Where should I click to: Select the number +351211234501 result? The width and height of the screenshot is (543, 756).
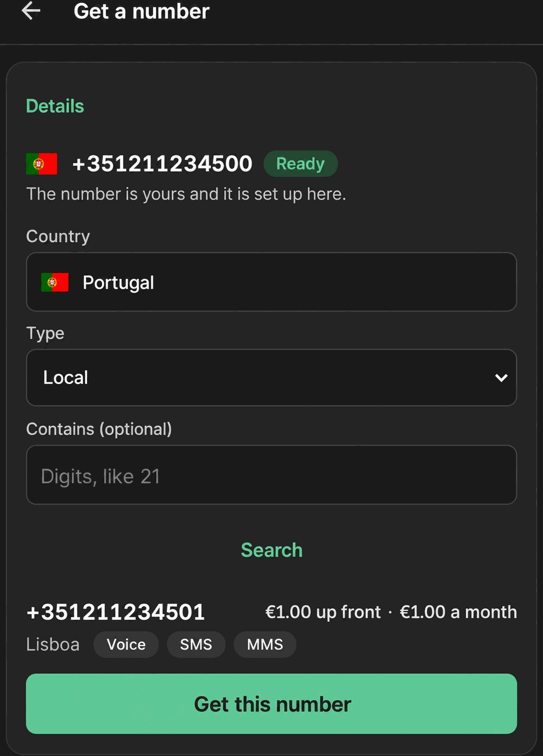click(x=116, y=612)
